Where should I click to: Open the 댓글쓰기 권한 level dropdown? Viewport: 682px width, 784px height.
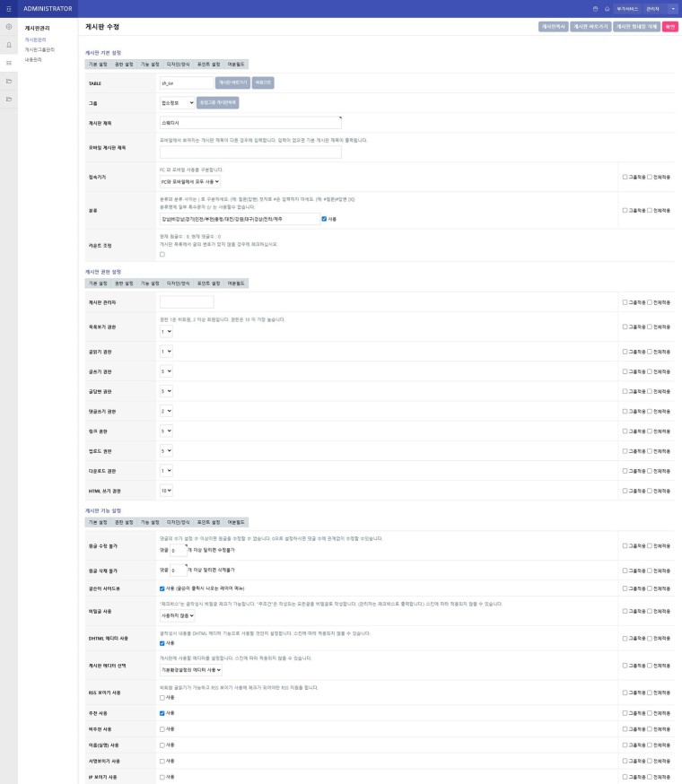pyautogui.click(x=166, y=411)
